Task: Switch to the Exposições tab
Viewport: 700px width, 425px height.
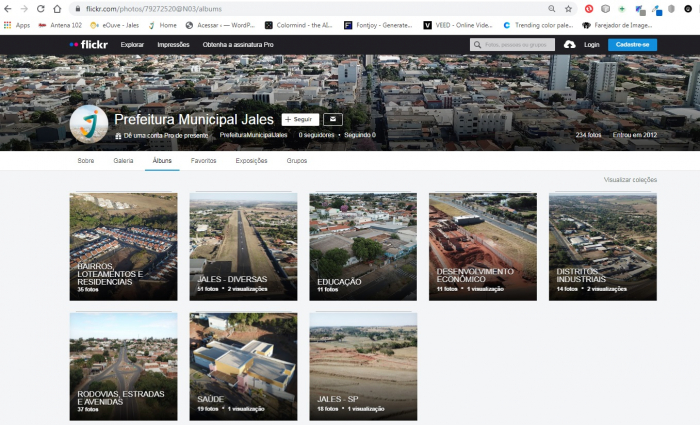Action: tap(251, 161)
